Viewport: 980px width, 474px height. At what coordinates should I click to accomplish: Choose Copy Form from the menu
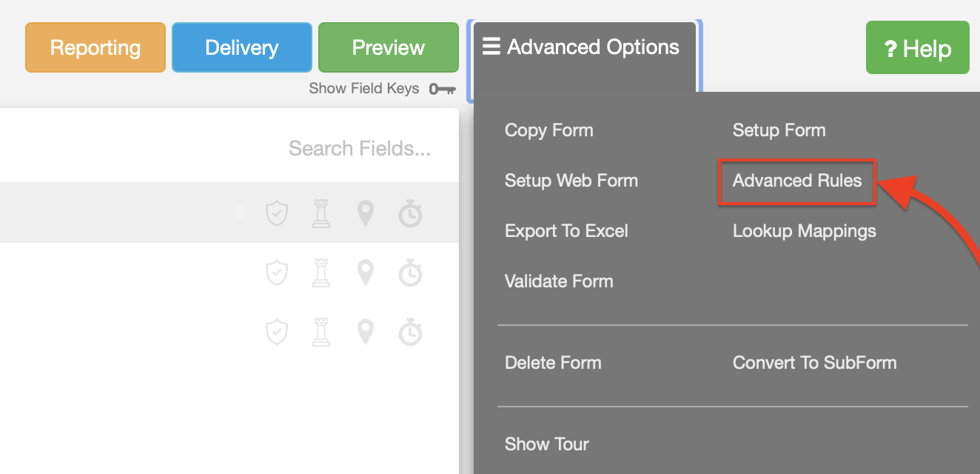(x=548, y=130)
